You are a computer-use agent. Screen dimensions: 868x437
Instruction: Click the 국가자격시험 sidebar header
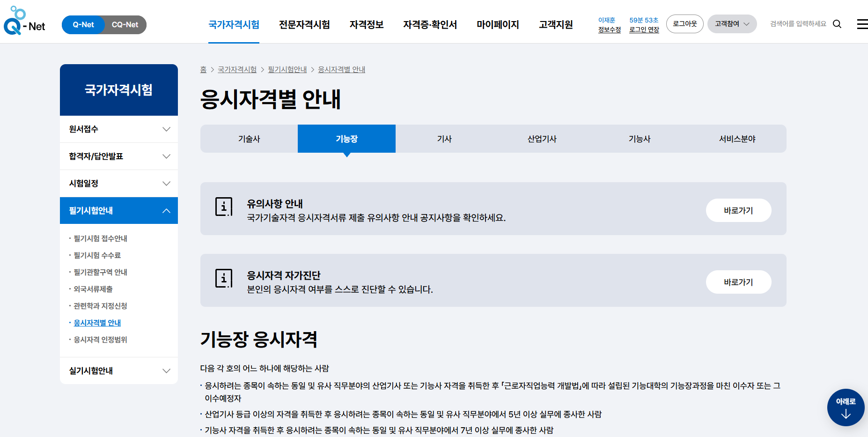pos(119,90)
